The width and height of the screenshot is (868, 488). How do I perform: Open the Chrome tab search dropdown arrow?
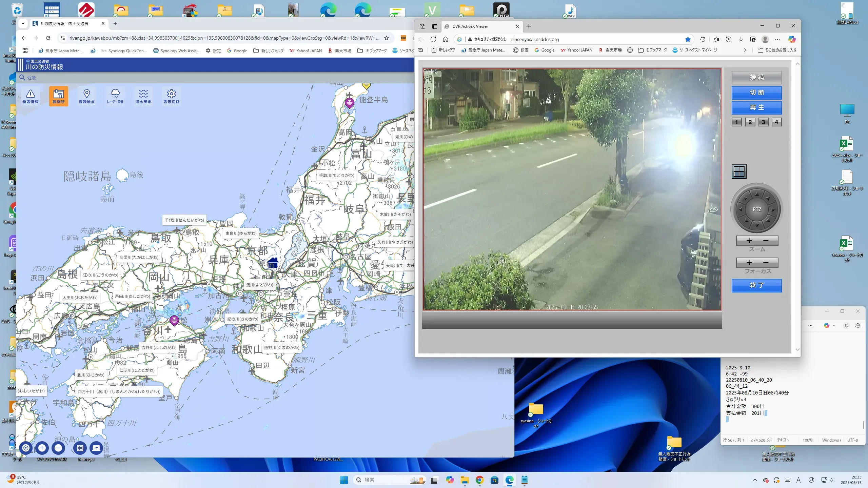tap(23, 23)
